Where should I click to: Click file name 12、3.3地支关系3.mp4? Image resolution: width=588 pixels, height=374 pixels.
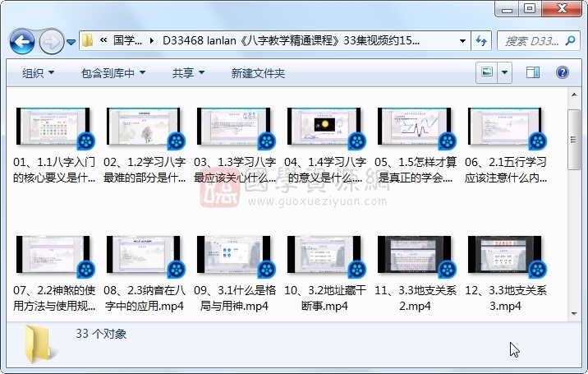click(506, 298)
